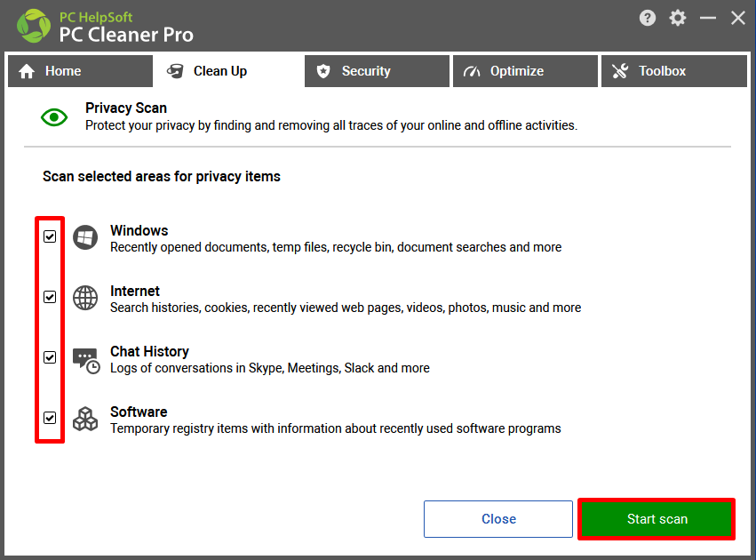This screenshot has width=756, height=560.
Task: Click the Close button
Action: pos(498,519)
